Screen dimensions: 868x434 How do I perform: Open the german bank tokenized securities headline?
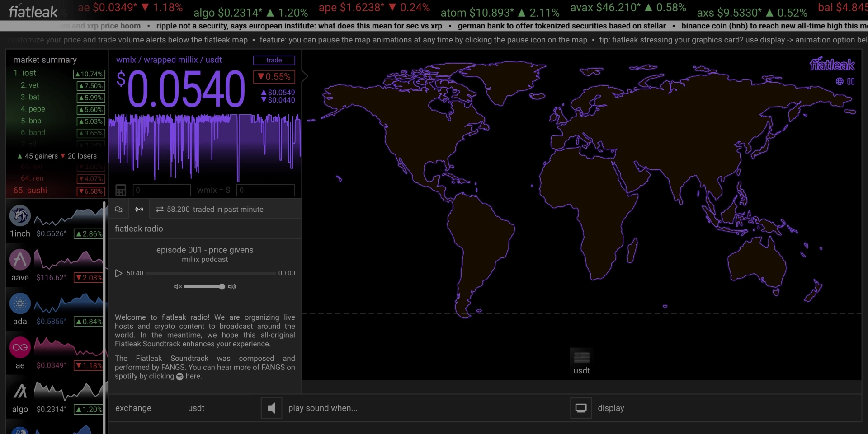click(x=561, y=26)
